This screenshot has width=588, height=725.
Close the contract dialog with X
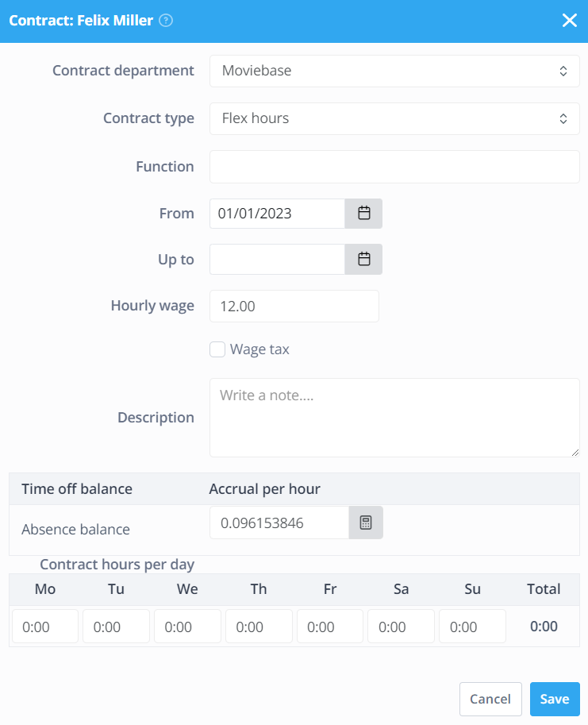coord(569,21)
